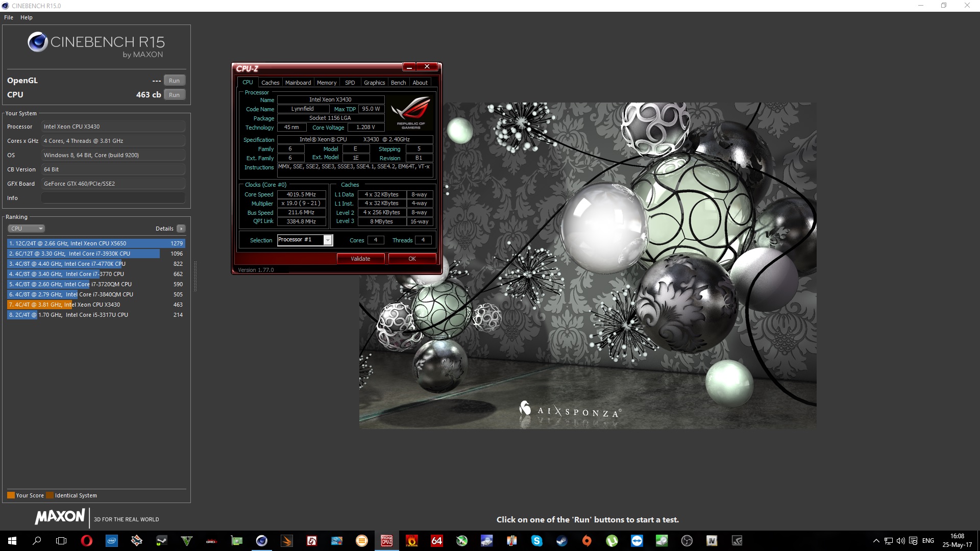Viewport: 980px width, 551px height.
Task: Click the TeamViewer taskbar icon
Action: (637, 541)
